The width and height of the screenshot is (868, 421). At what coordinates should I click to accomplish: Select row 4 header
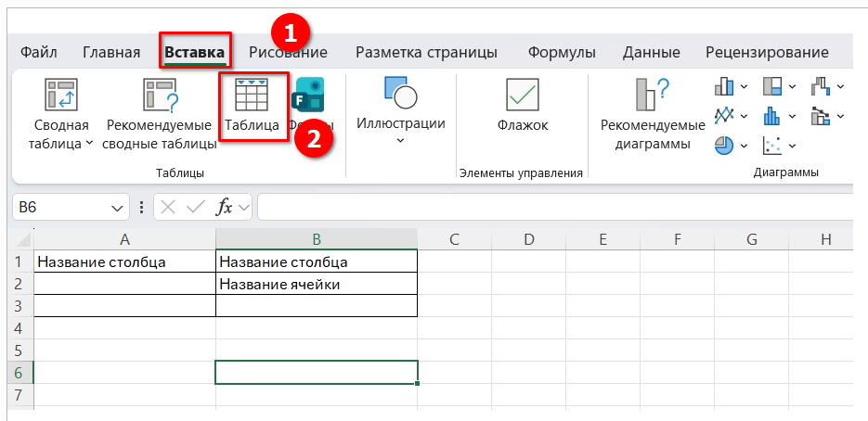[x=22, y=328]
